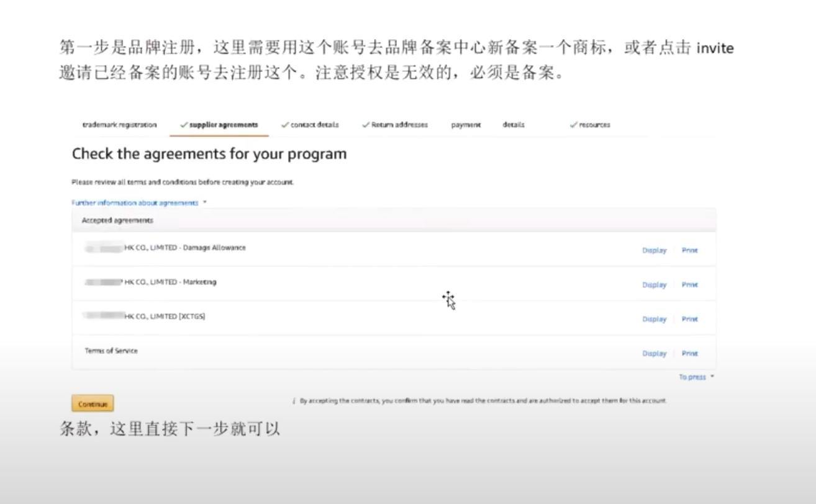The height and width of the screenshot is (504, 816).
Task: Open the details step
Action: (x=514, y=124)
